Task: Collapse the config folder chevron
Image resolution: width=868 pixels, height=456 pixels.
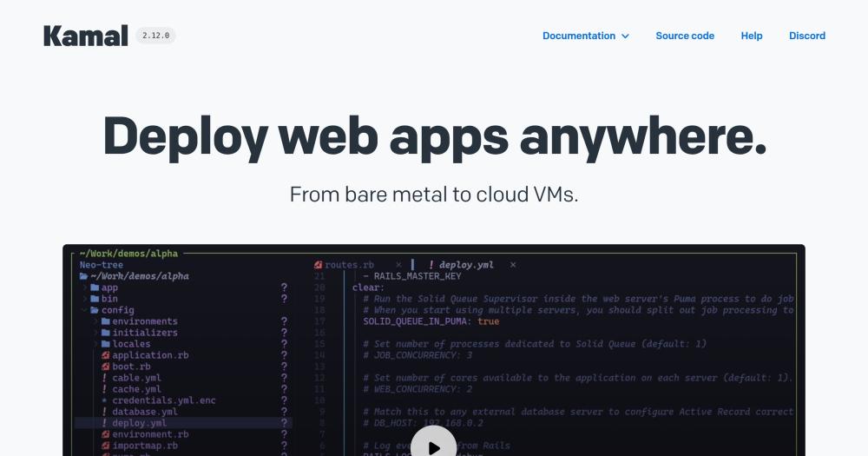Action: (x=85, y=310)
